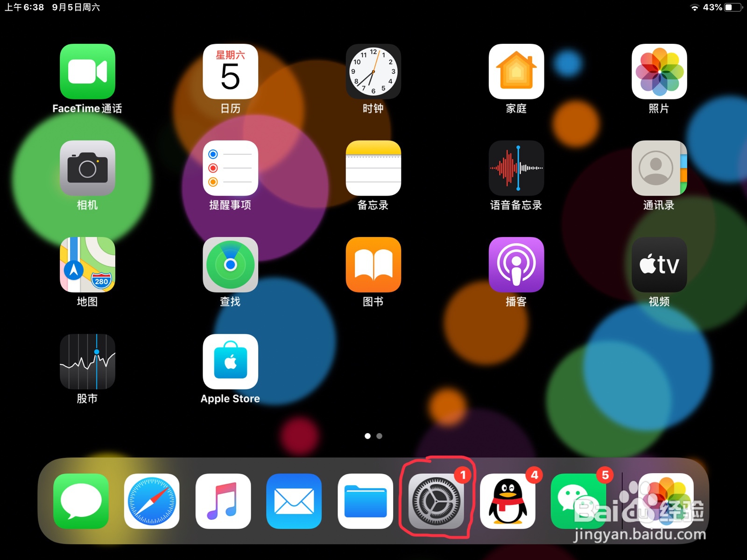Tap the second home screen page dot
The image size is (747, 560).
pos(379,436)
